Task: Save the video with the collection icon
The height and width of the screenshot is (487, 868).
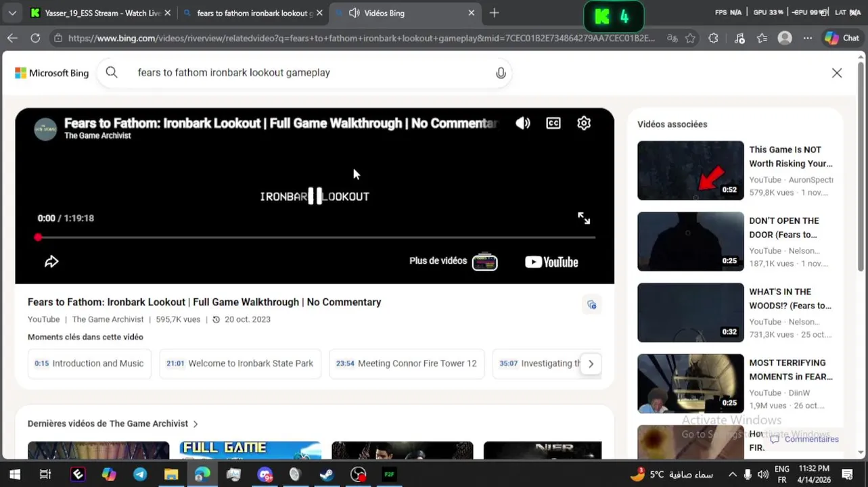Action: (592, 305)
